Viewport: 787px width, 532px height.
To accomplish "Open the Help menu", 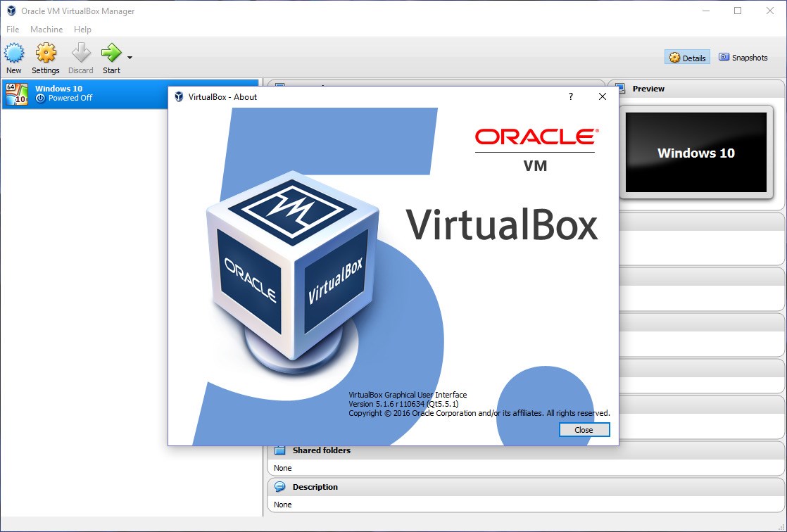I will tap(82, 29).
